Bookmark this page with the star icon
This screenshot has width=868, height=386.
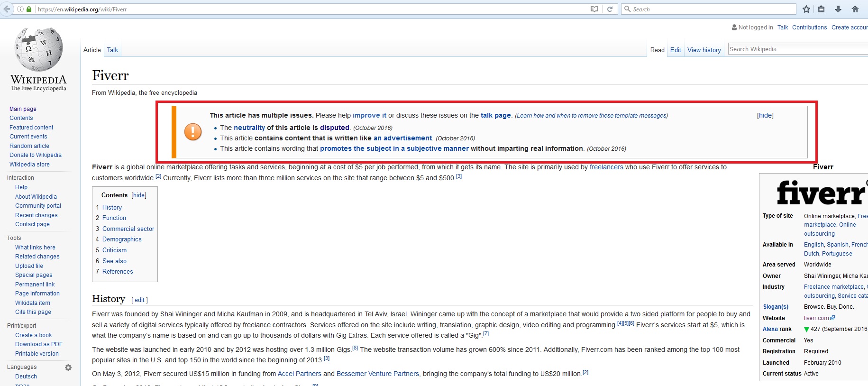click(806, 9)
